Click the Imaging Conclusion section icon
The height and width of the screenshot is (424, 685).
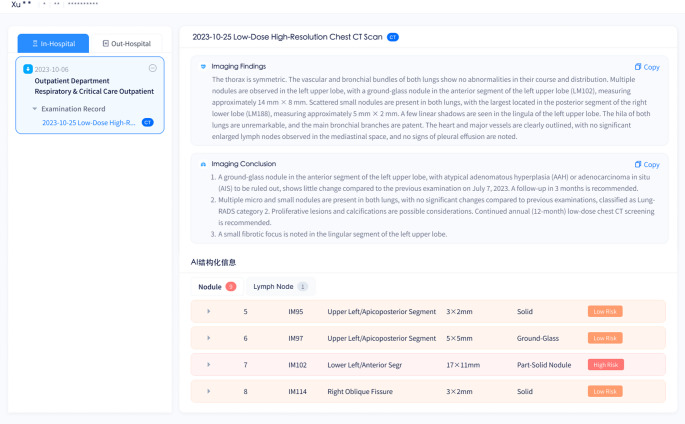pos(203,164)
